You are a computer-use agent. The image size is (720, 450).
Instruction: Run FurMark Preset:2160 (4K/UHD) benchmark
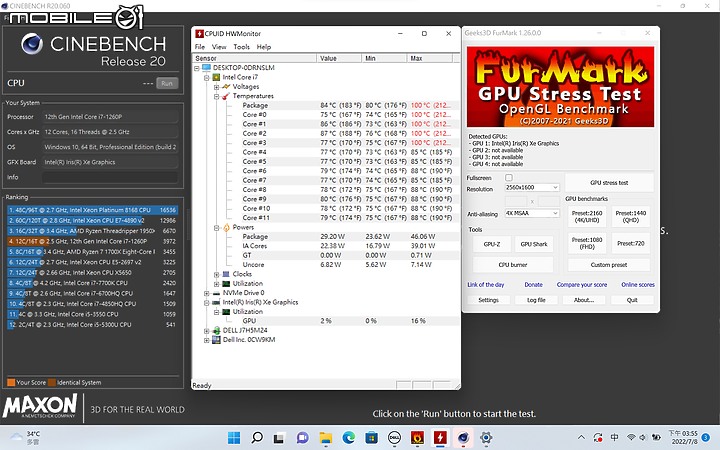(587, 216)
